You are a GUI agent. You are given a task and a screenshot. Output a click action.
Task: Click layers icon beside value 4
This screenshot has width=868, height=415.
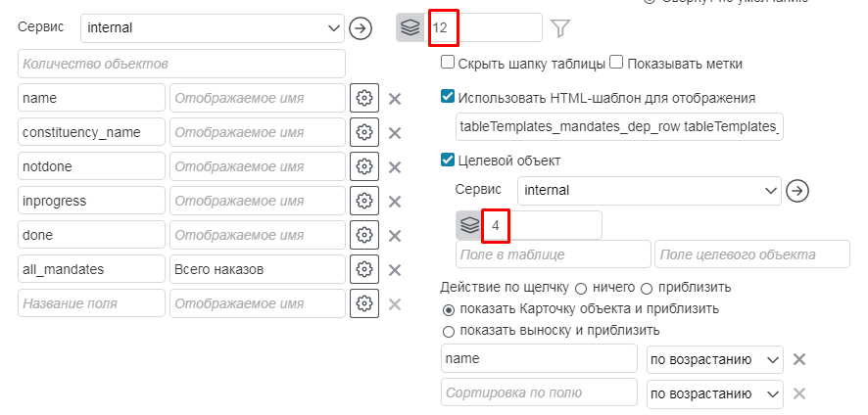coord(469,225)
